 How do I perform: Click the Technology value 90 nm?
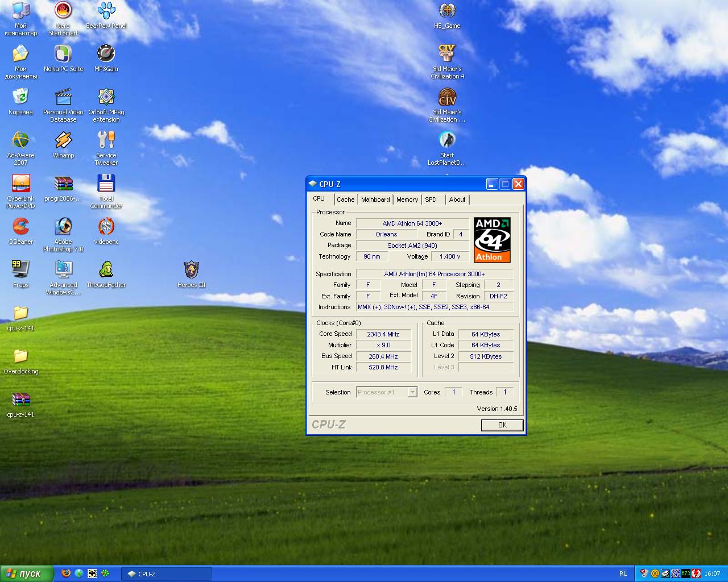[372, 256]
